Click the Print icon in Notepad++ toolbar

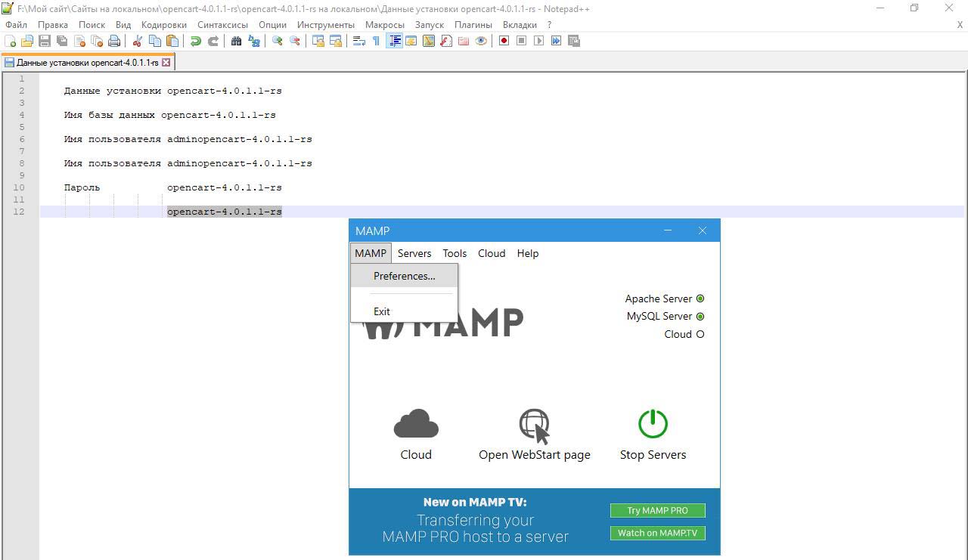coord(114,41)
